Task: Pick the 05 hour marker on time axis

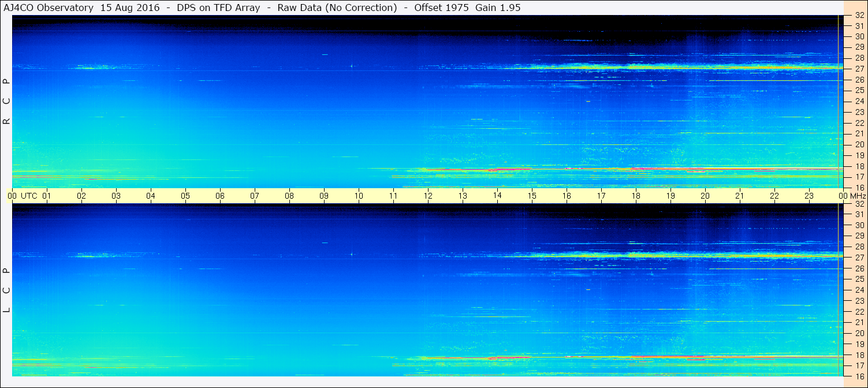Action: coord(185,196)
